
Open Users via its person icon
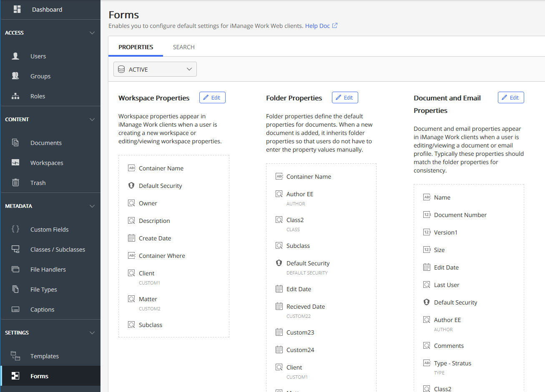(x=15, y=56)
